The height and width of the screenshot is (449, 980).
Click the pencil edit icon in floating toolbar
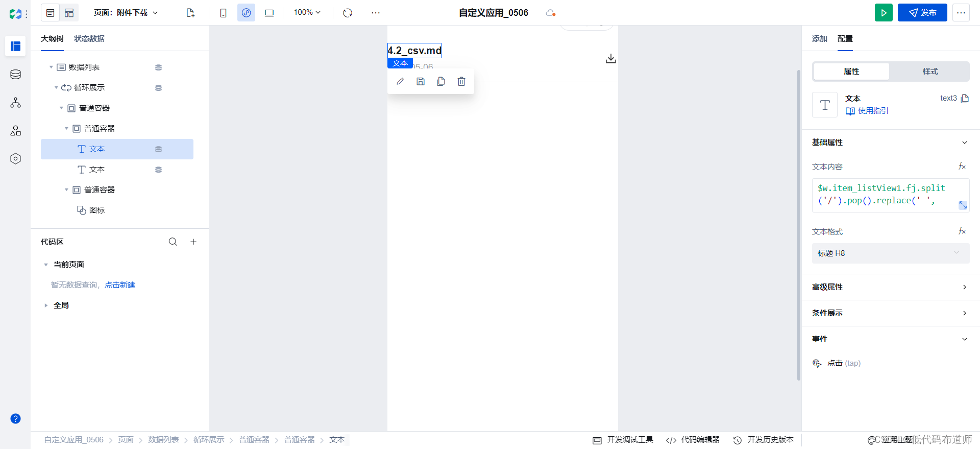click(400, 81)
